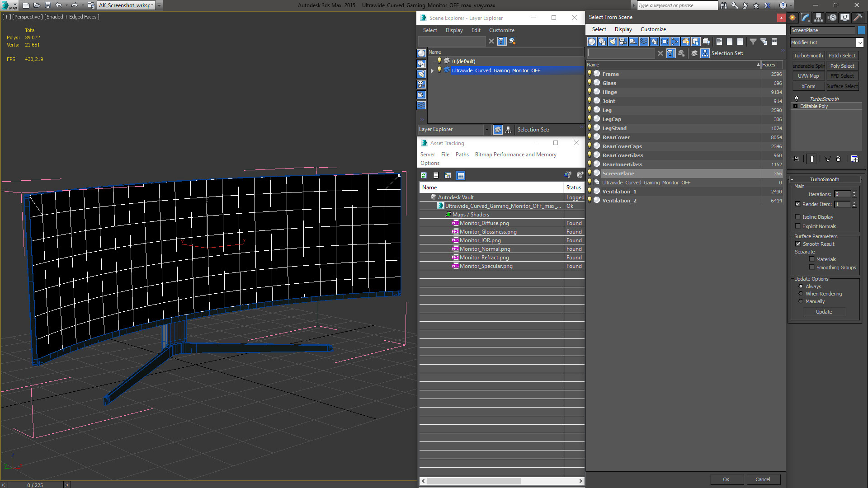Scroll the Asset Tracking file list
Image resolution: width=868 pixels, height=488 pixels.
pyautogui.click(x=502, y=481)
